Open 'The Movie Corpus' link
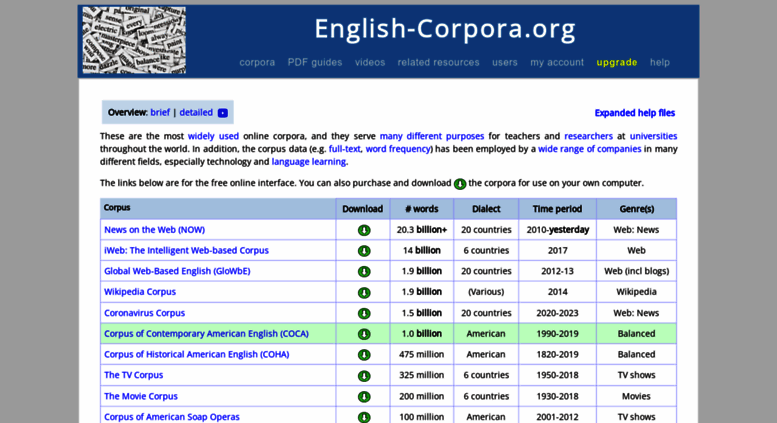This screenshot has height=423, width=777. click(x=141, y=396)
